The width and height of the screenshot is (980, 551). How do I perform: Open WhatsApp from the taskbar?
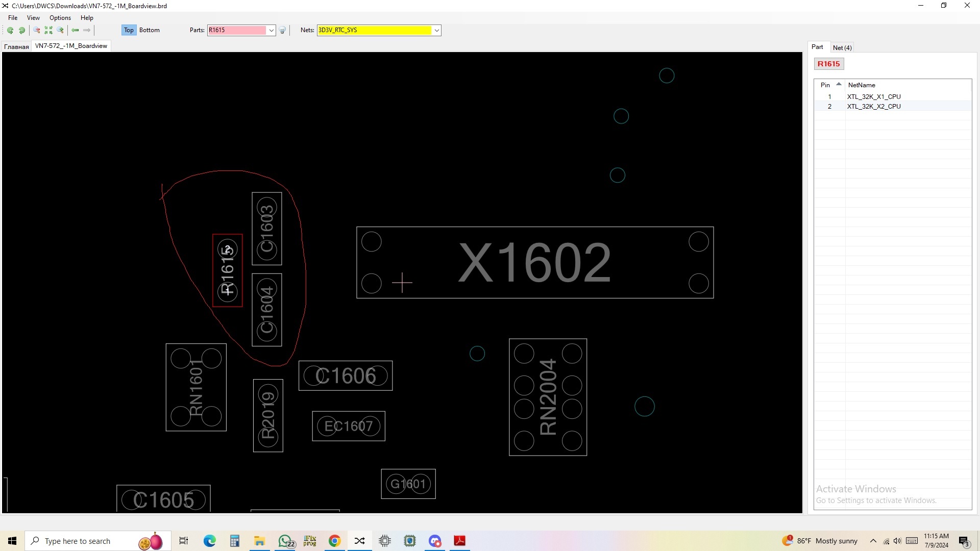tap(285, 541)
